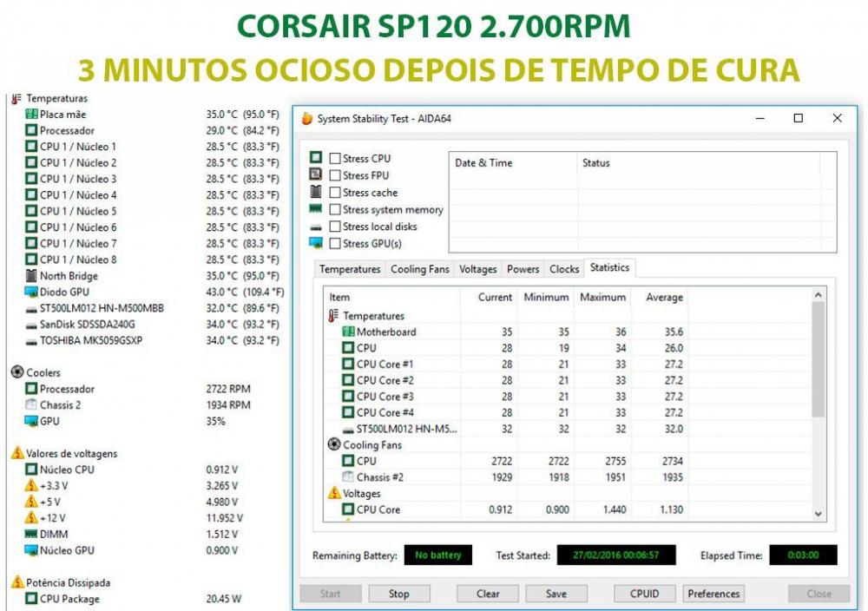Enable the Stress GPU(s) checkbox

coord(335,243)
